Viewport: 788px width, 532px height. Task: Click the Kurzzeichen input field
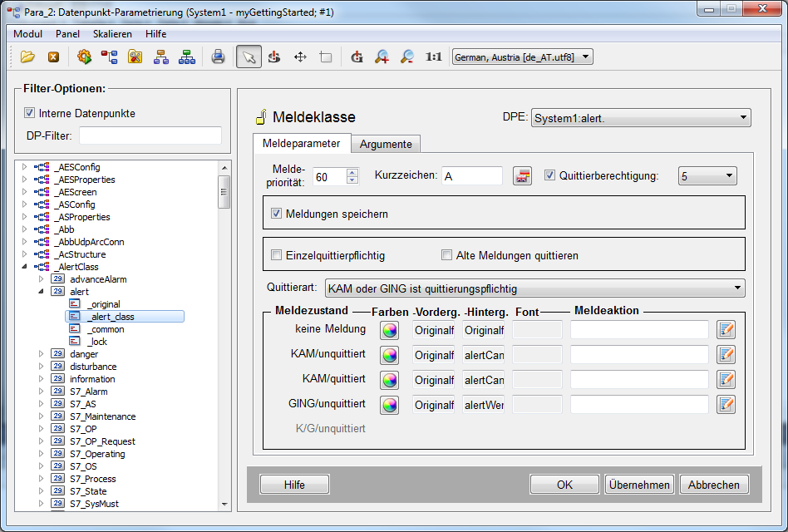coord(472,176)
